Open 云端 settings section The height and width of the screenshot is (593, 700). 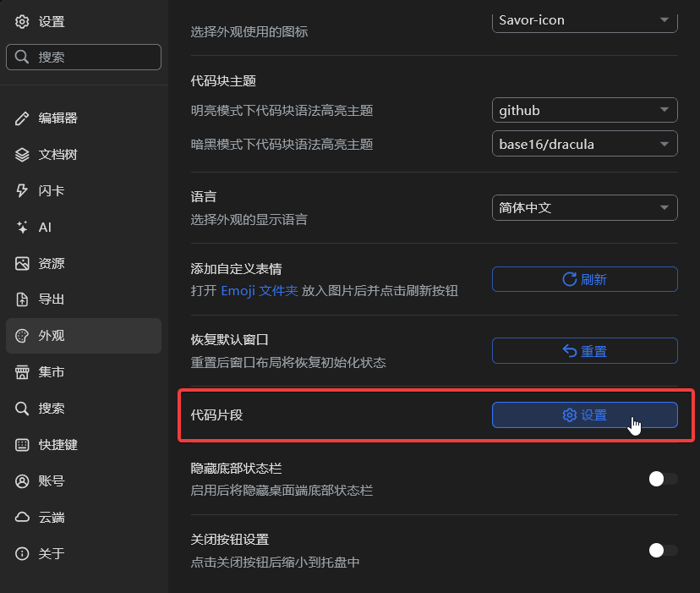[x=84, y=517]
